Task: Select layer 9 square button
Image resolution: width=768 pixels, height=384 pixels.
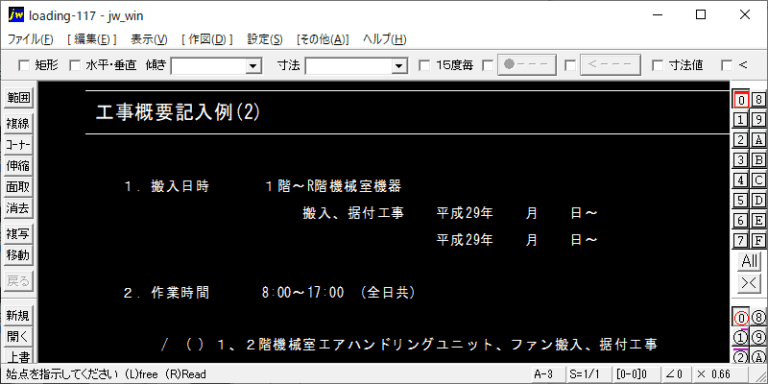Action: (758, 120)
